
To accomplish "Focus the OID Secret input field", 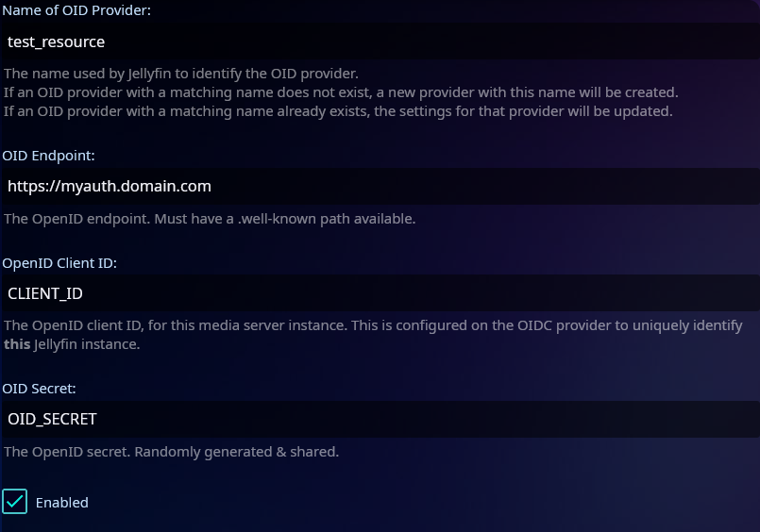I will click(x=378, y=419).
